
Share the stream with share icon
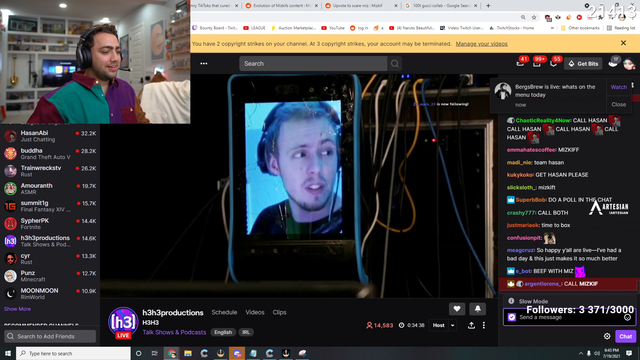(x=471, y=325)
